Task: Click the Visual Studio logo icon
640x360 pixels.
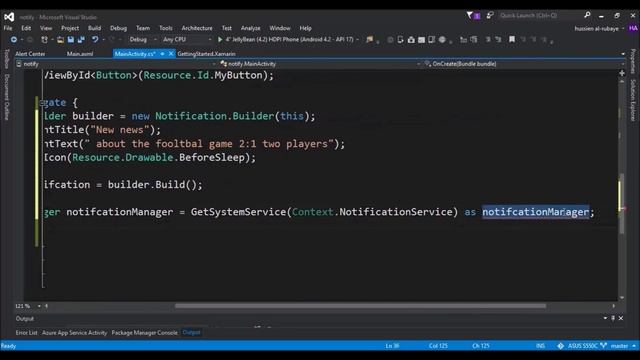Action: (9, 17)
